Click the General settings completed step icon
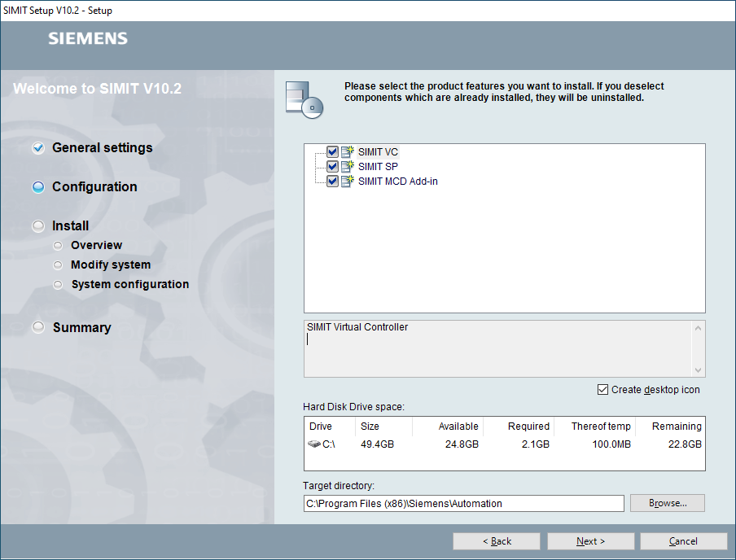Image resolution: width=736 pixels, height=560 pixels. (x=38, y=148)
